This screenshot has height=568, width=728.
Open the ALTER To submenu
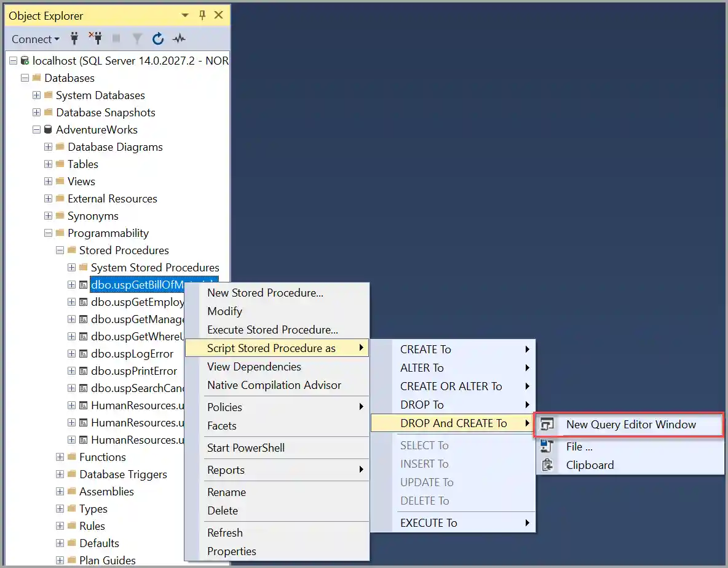coord(421,367)
